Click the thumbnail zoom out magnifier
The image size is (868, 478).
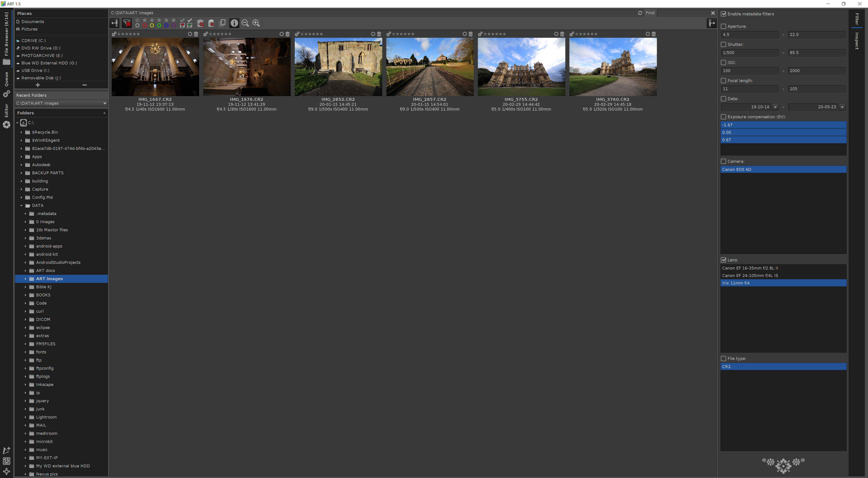tap(245, 23)
